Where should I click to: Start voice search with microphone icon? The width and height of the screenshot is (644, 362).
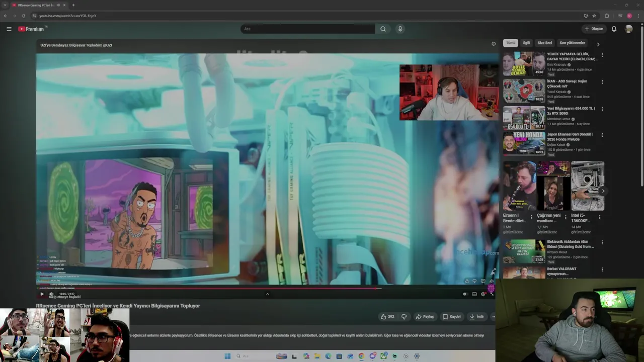(400, 29)
